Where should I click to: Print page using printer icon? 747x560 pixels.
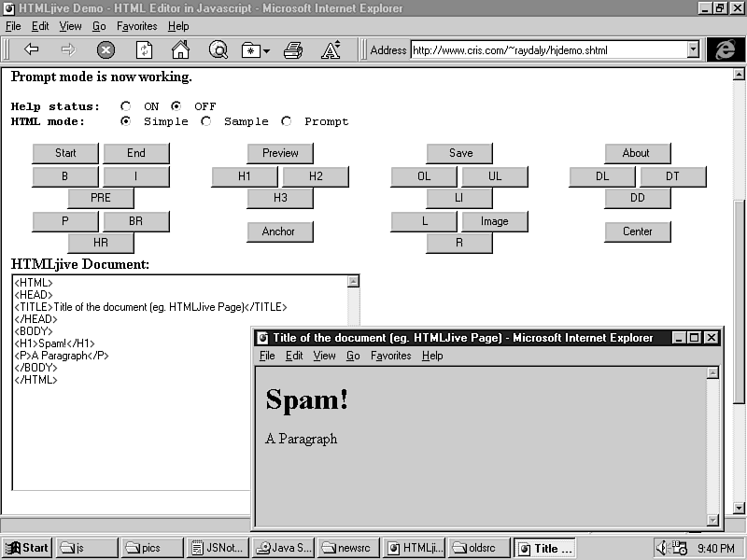coord(293,49)
